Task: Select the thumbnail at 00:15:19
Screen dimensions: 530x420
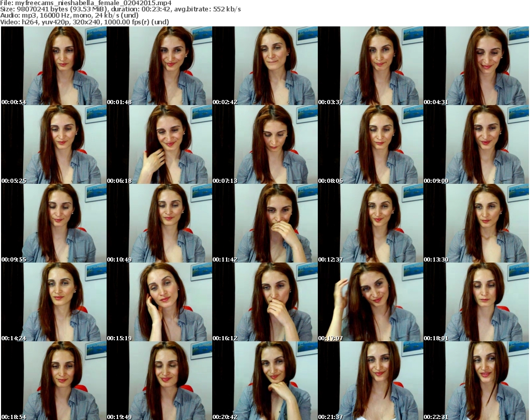Action: (159, 302)
